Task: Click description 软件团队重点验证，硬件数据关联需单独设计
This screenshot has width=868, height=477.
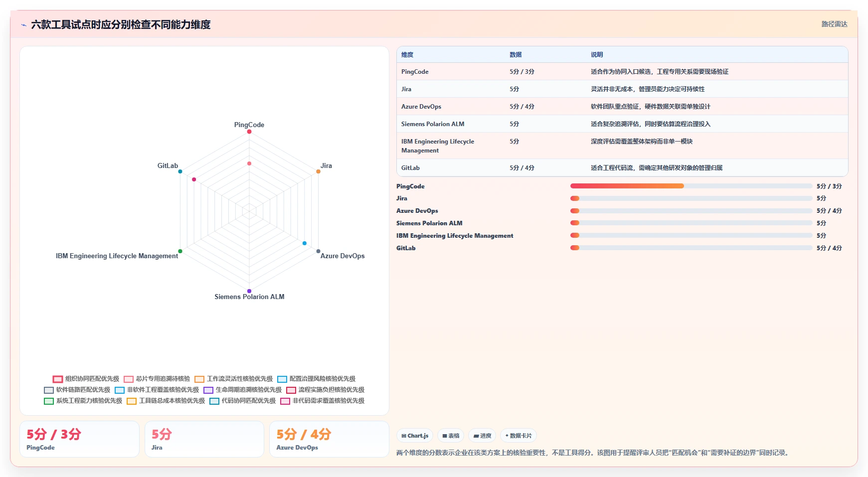Action: [651, 107]
